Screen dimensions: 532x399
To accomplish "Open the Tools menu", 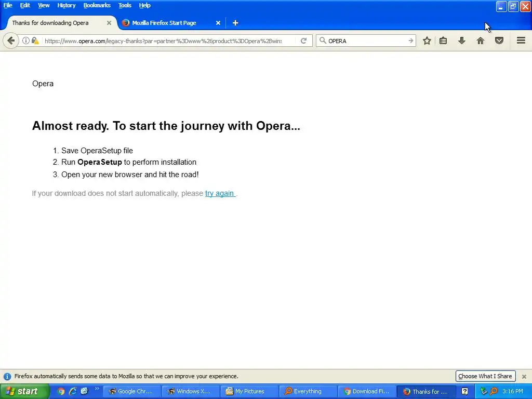I will [125, 5].
